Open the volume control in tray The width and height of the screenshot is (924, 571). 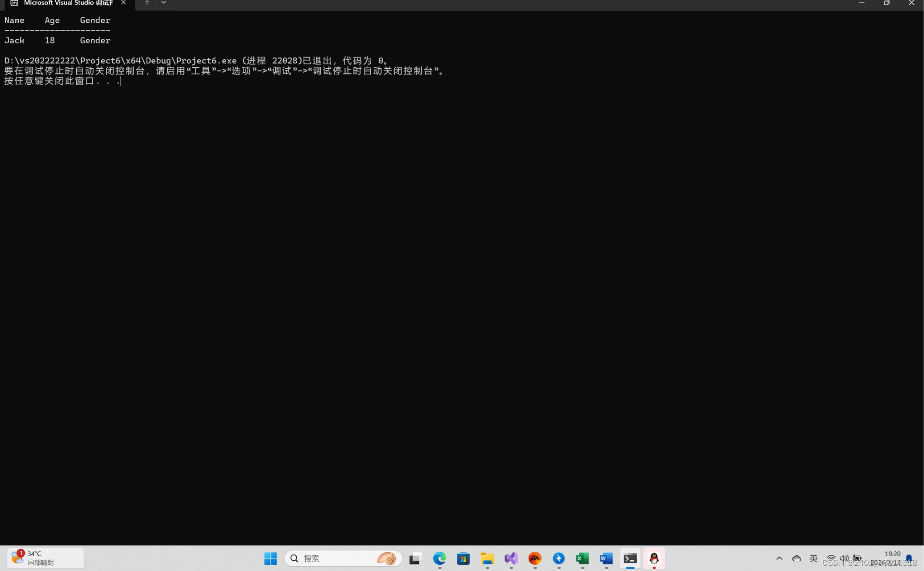[844, 558]
